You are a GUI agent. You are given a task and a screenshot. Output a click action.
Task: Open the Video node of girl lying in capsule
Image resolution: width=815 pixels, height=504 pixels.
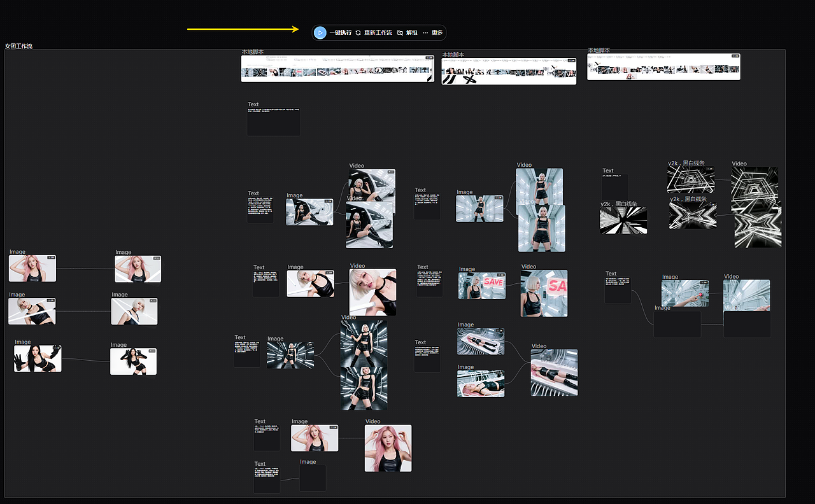coord(555,373)
